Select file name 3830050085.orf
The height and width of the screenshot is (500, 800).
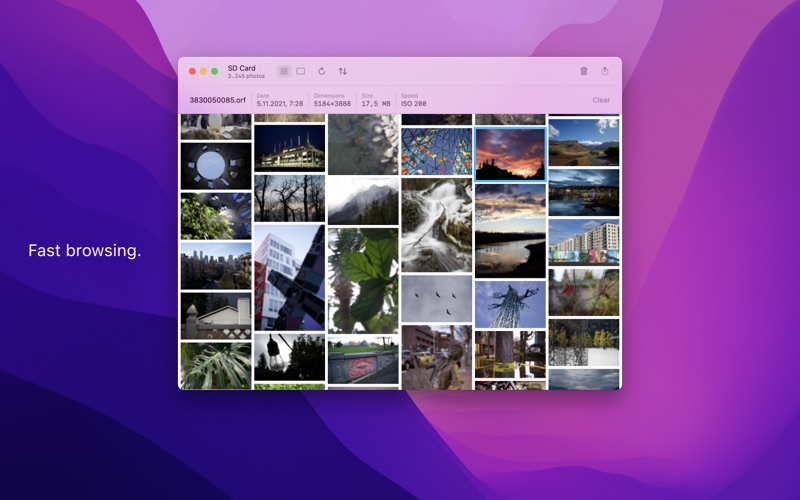217,100
